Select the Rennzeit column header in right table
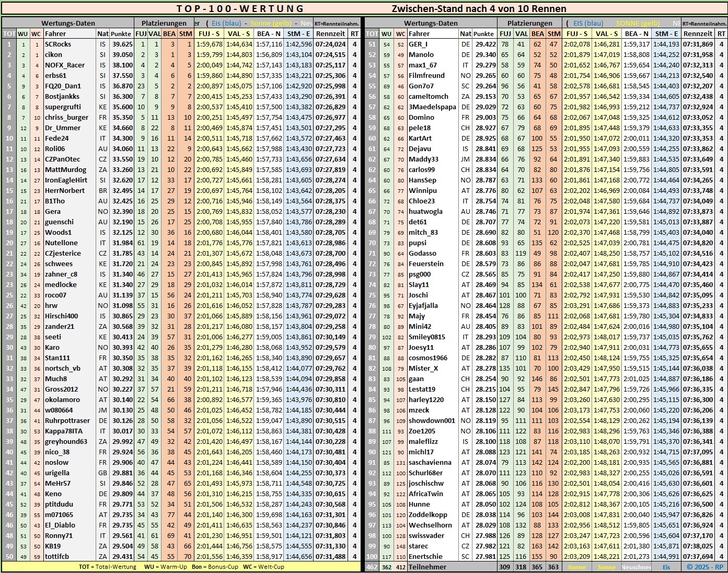This screenshot has height=573, width=728. point(698,34)
